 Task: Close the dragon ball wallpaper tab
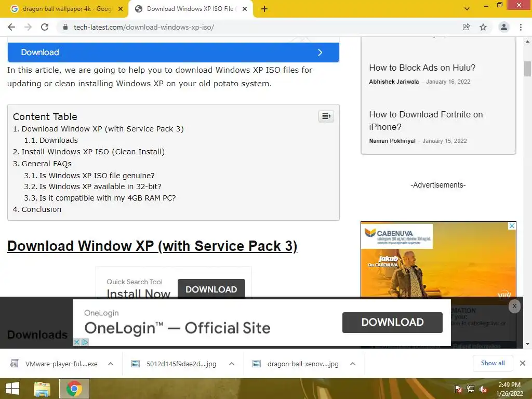121,9
